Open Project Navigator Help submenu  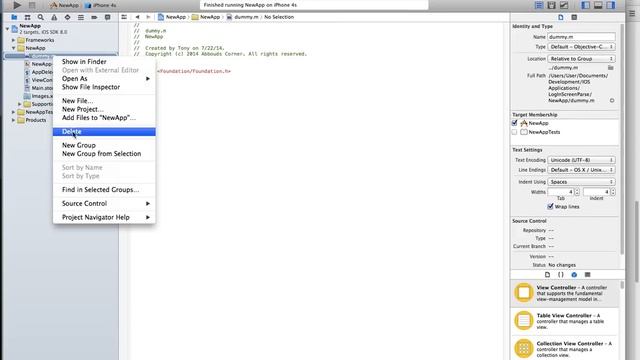(x=104, y=217)
